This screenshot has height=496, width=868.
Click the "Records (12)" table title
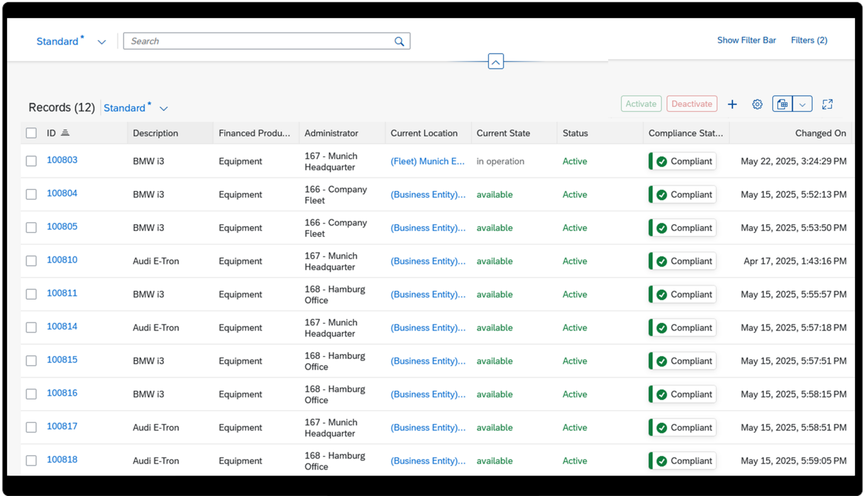click(62, 107)
